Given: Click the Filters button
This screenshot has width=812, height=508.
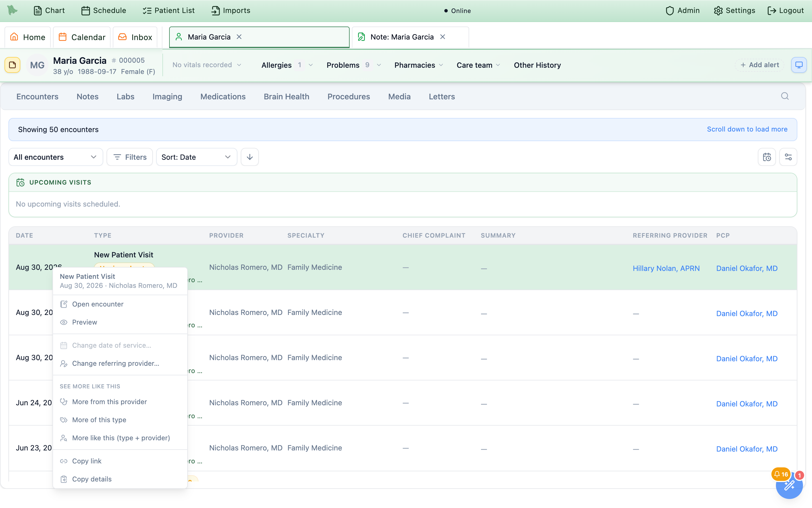Looking at the screenshot, I should tap(129, 157).
